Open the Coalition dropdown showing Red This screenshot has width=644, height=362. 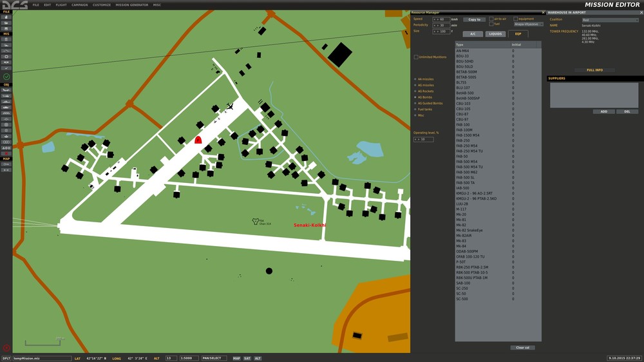pyautogui.click(x=609, y=20)
